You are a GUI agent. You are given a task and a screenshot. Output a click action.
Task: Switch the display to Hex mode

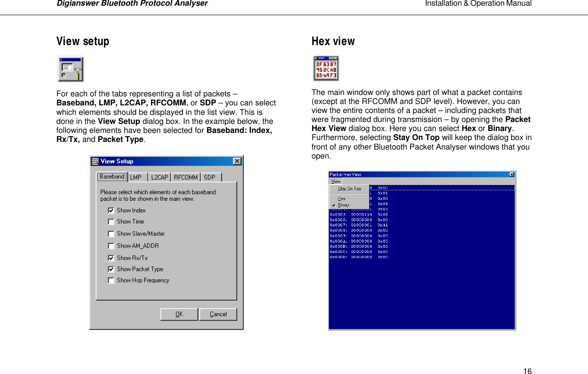coord(343,198)
